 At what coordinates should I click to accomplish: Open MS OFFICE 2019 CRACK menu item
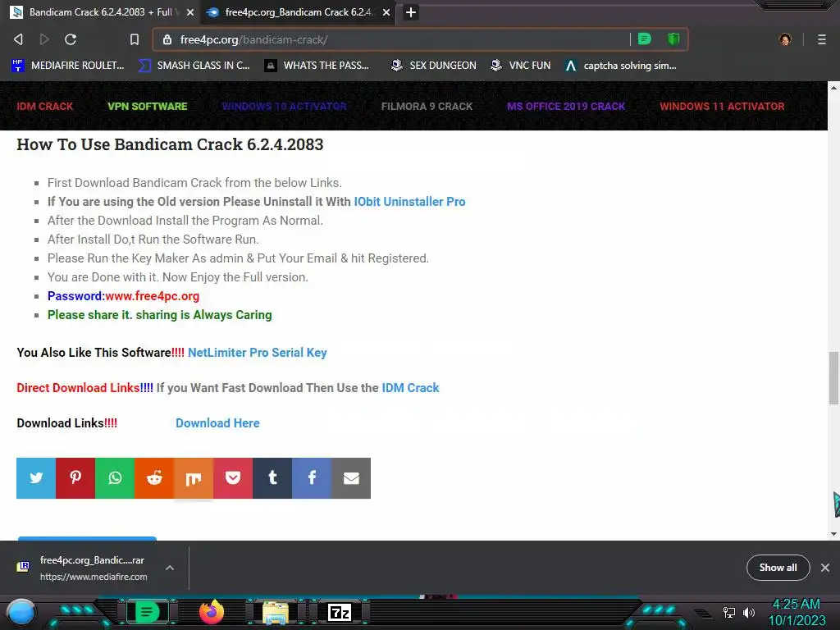[x=566, y=106]
